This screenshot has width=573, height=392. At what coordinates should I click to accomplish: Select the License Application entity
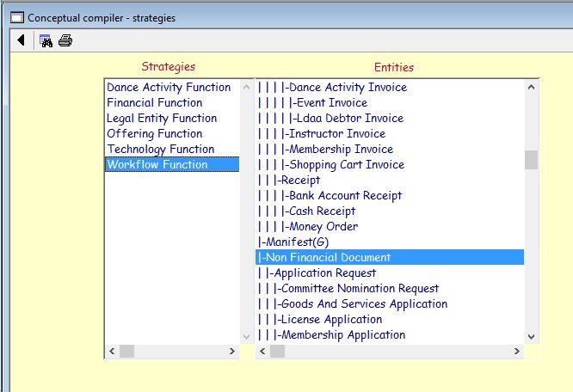[x=331, y=320]
